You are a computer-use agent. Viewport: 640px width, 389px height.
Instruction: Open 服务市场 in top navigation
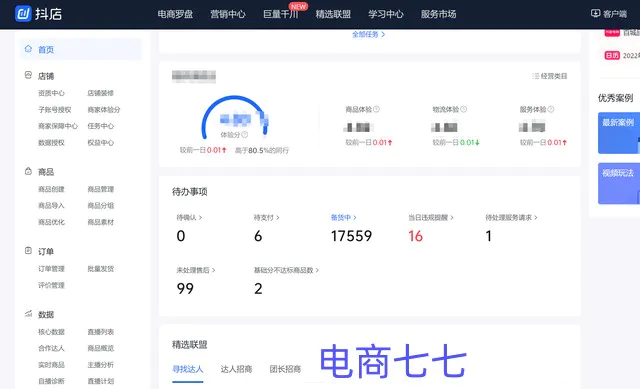click(438, 14)
